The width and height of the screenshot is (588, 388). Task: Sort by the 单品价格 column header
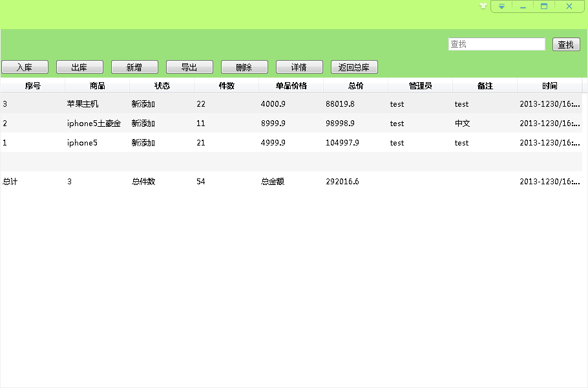291,86
